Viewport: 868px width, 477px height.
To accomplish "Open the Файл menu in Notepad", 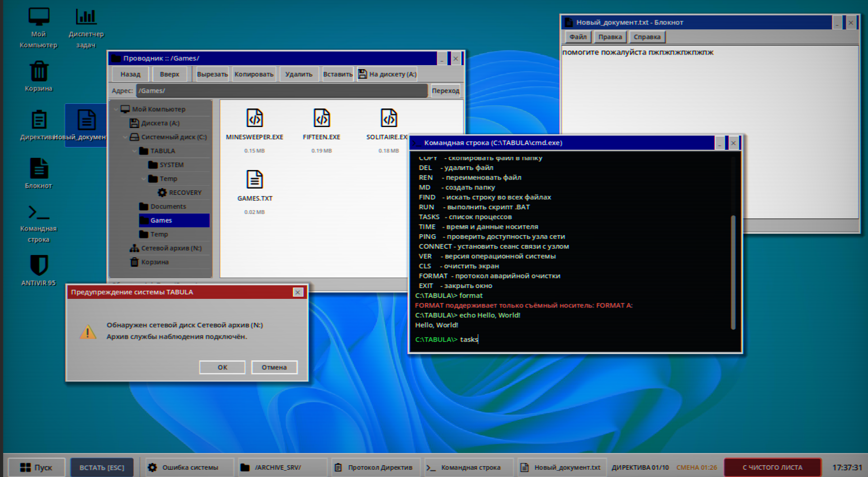I will 578,37.
